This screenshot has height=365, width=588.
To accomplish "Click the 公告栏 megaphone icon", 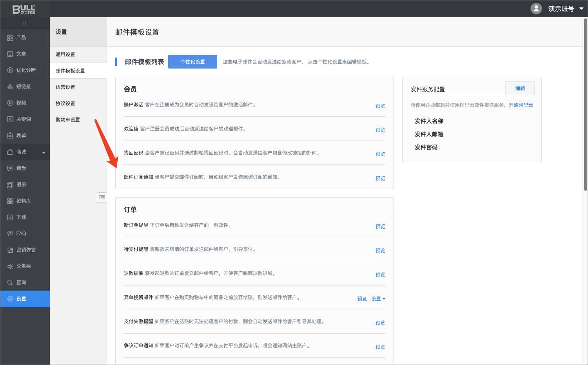I will [10, 266].
